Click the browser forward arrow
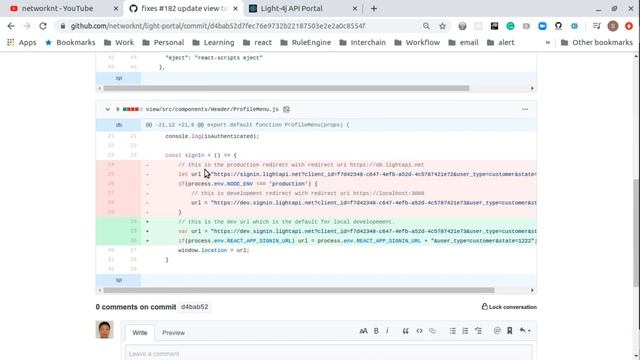 (x=27, y=26)
